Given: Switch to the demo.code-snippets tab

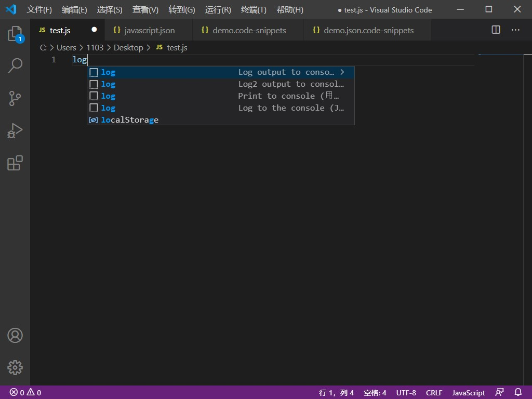Looking at the screenshot, I should click(x=248, y=30).
